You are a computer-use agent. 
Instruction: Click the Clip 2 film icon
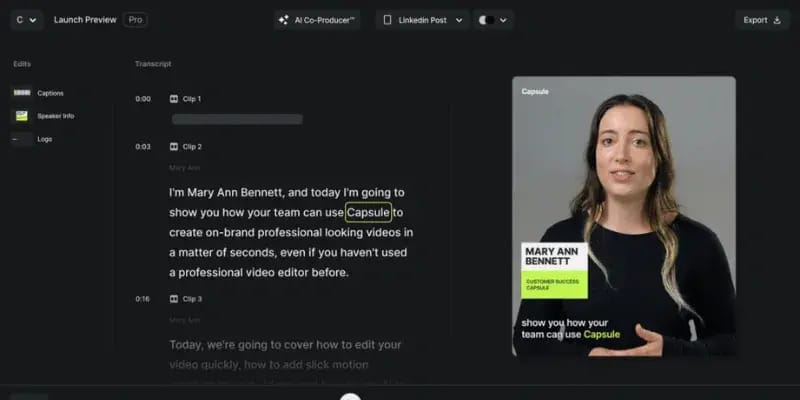(174, 147)
